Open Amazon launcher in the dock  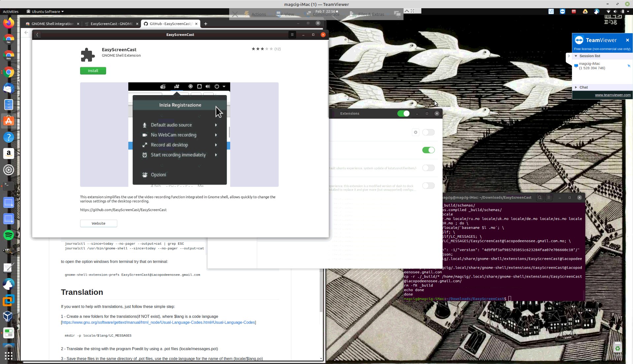[x=9, y=154]
